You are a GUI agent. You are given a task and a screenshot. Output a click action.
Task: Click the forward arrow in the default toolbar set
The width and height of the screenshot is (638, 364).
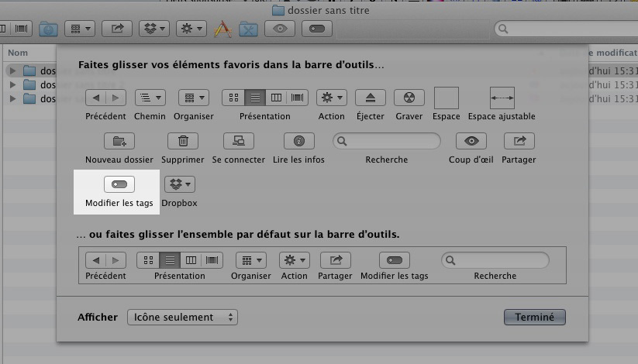[116, 260]
